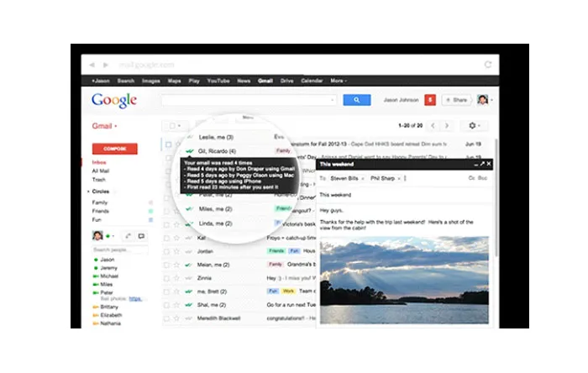Image resolution: width=588 pixels, height=373 pixels.
Task: Open the settings gear menu
Action: pyautogui.click(x=472, y=125)
